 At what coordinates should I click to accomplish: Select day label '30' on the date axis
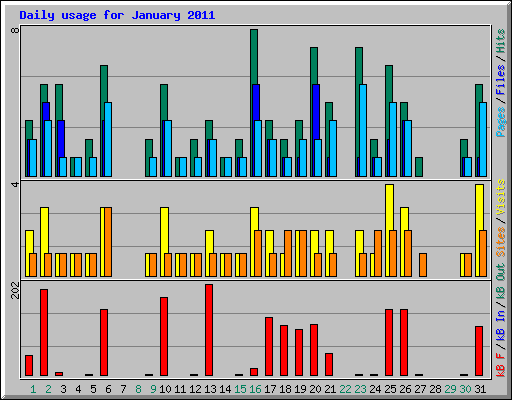(465, 389)
